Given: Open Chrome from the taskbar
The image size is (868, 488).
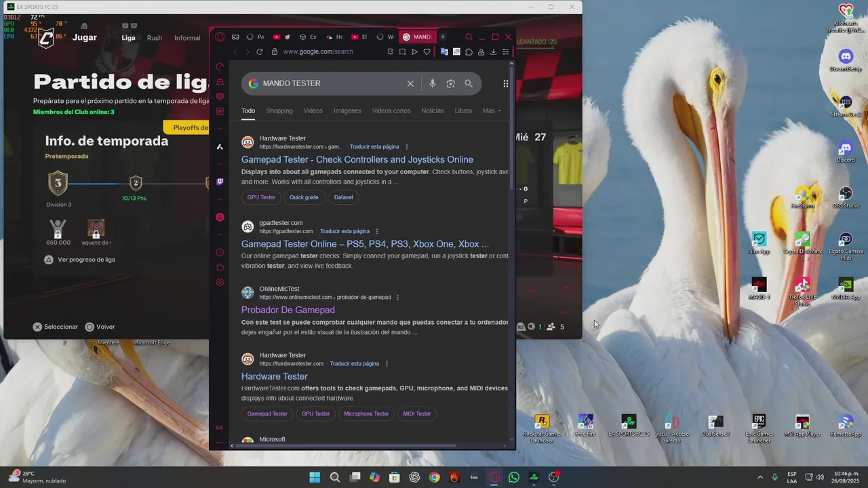Looking at the screenshot, I should point(434,477).
